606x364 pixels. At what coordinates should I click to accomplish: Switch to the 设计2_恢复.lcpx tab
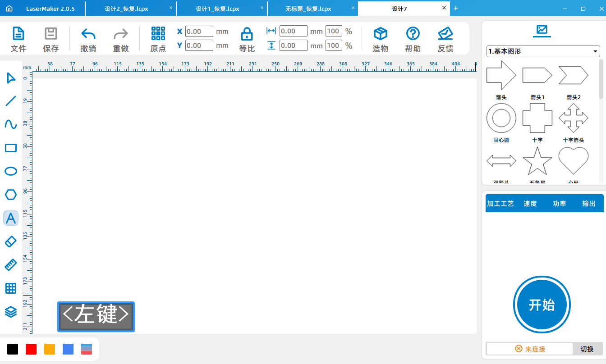click(126, 9)
